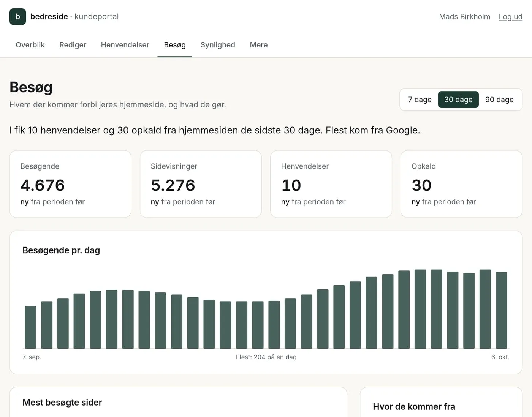Click the Mest besøgte sider heading
This screenshot has width=532, height=417.
point(62,403)
